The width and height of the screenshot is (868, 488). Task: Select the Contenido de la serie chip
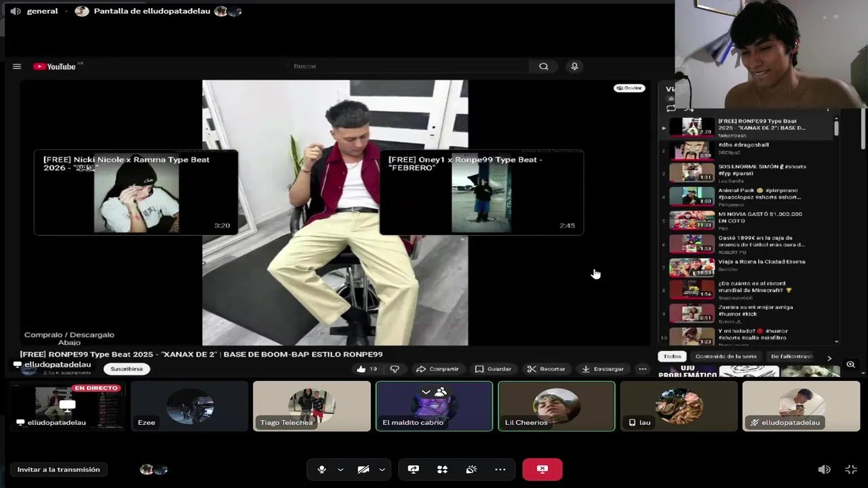tap(726, 357)
